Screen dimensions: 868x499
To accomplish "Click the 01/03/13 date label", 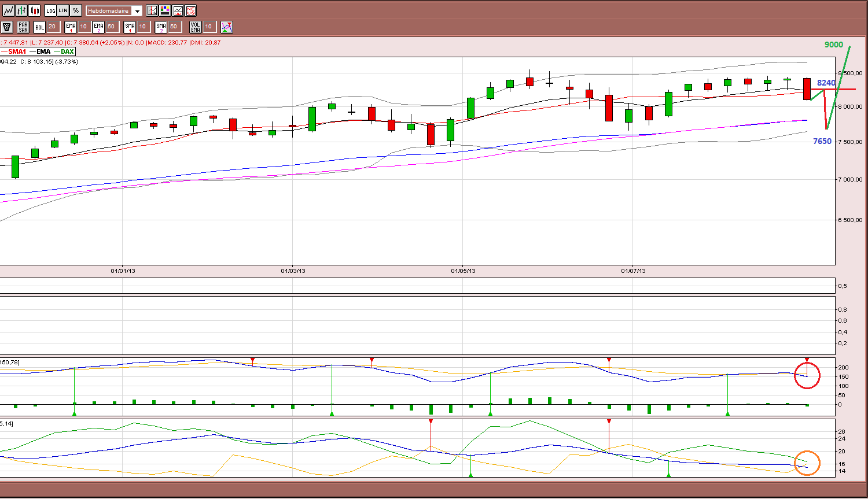I will 293,271.
